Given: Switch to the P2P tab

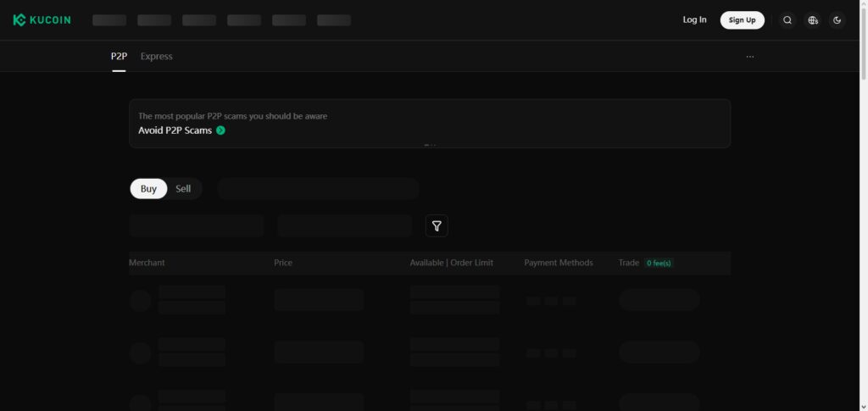Looking at the screenshot, I should 119,57.
